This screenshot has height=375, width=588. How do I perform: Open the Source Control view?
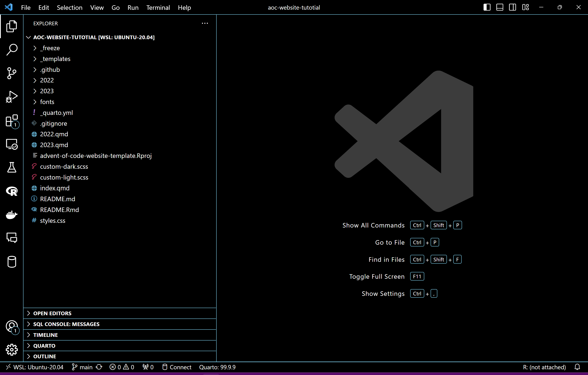click(x=11, y=73)
